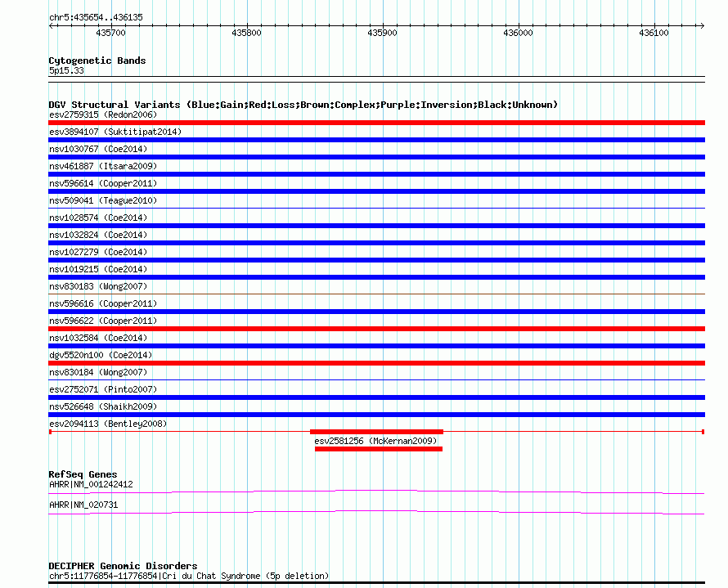
Task: Select the 5p15.33 band label
Action: pos(66,71)
